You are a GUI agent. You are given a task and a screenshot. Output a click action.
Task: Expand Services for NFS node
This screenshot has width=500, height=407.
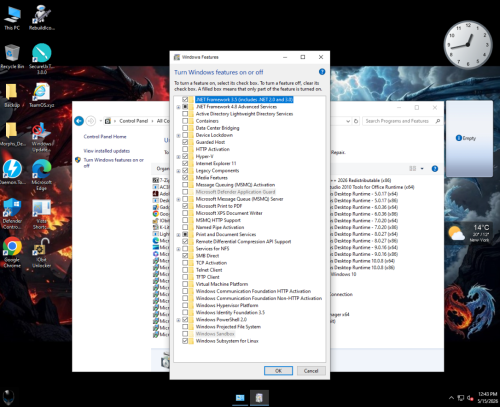[x=178, y=249]
